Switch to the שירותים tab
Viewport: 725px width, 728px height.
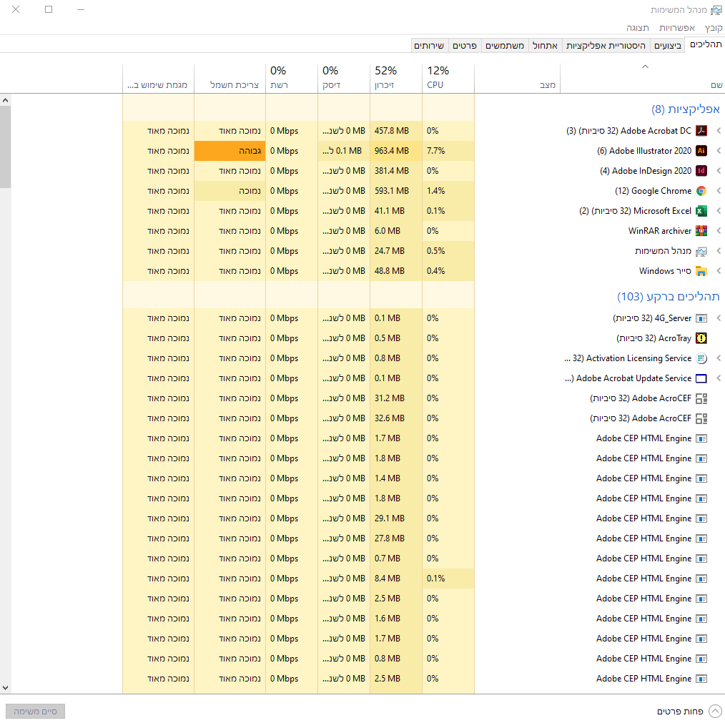point(429,46)
